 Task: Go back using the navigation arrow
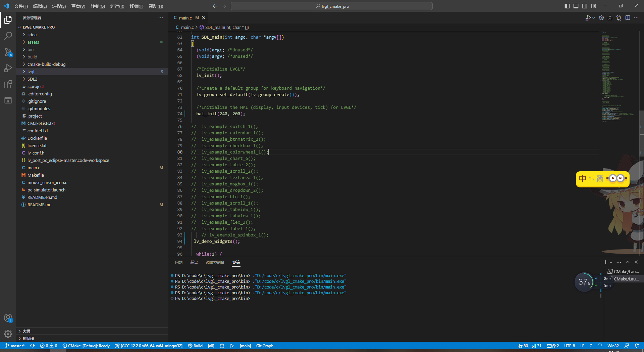point(215,6)
